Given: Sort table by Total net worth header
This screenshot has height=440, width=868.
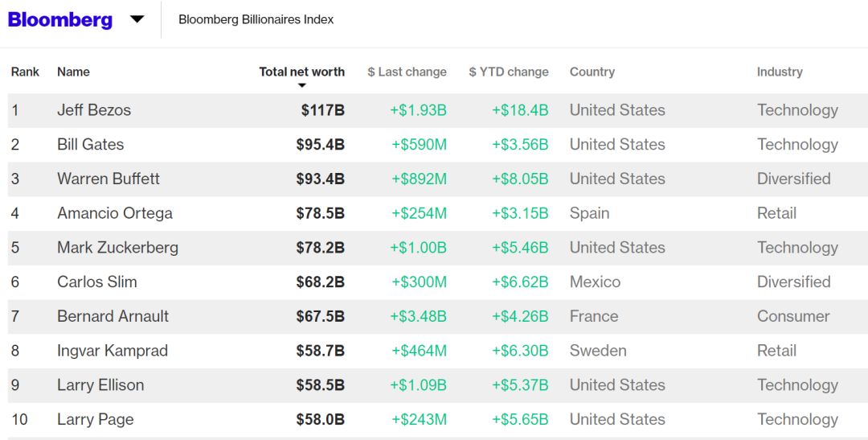Looking at the screenshot, I should click(301, 72).
